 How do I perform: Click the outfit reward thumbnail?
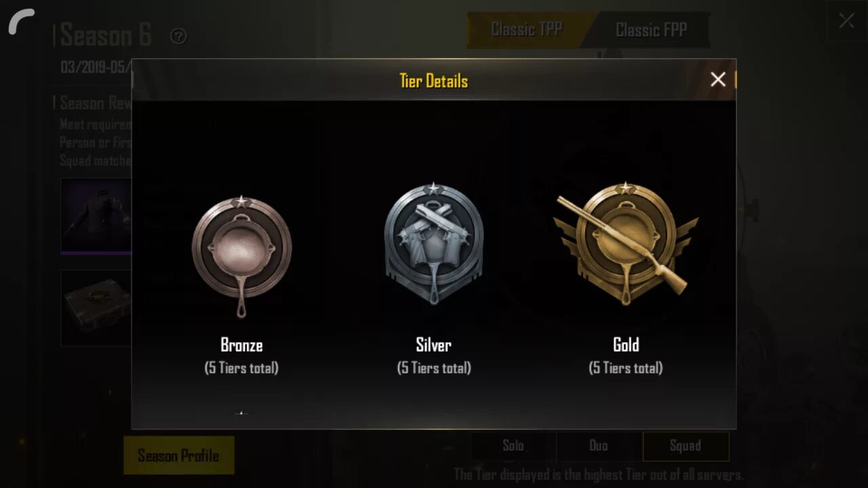(96, 216)
